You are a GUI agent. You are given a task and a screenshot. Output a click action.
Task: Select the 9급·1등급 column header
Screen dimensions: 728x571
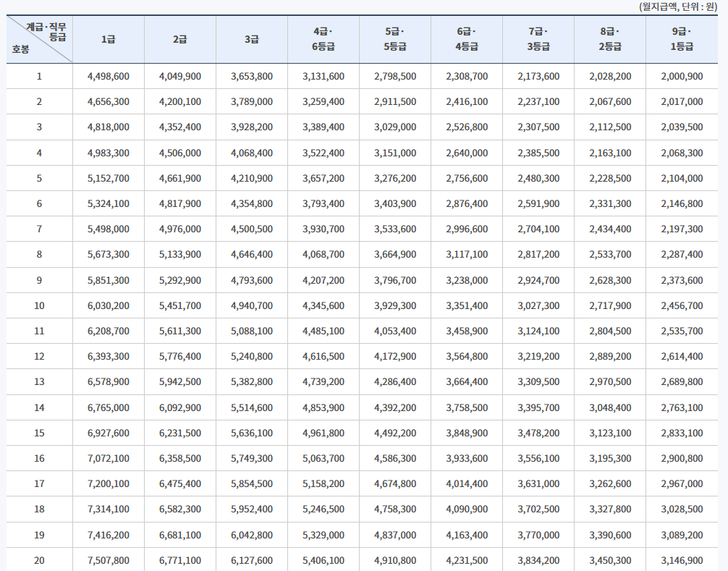[x=680, y=40]
